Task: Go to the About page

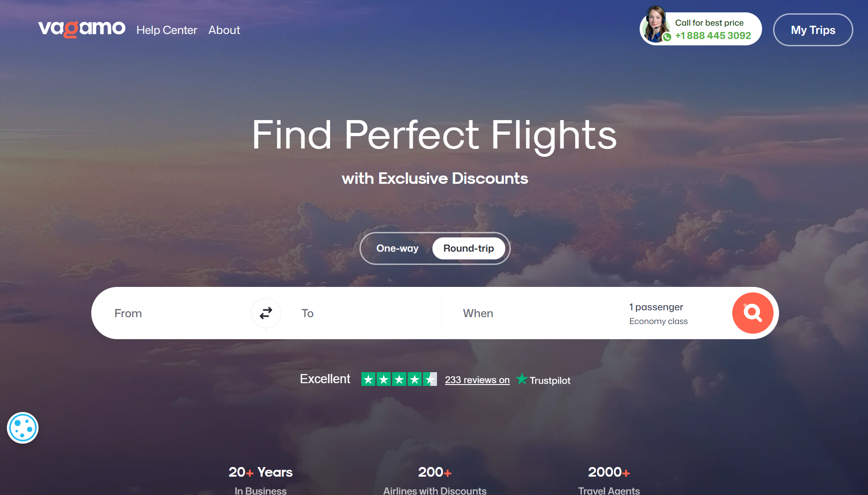Action: pyautogui.click(x=224, y=30)
